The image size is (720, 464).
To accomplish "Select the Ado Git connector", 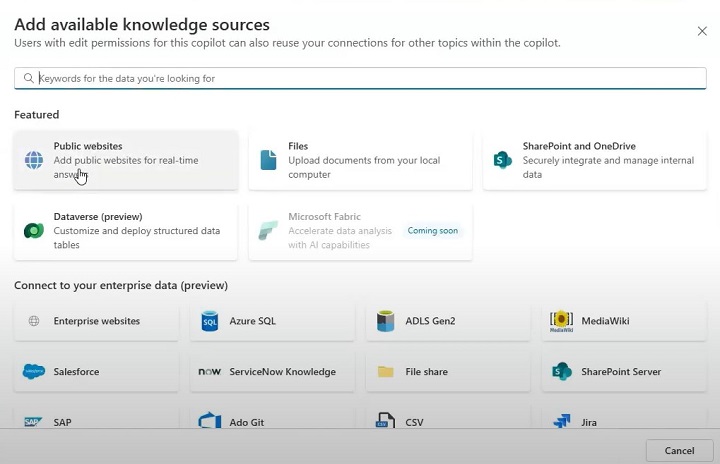I will point(272,422).
